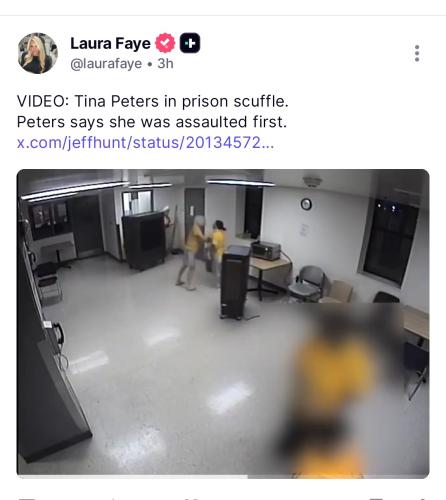The image size is (446, 500).
Task: Click the post text about Tina Peters
Action: [152, 111]
